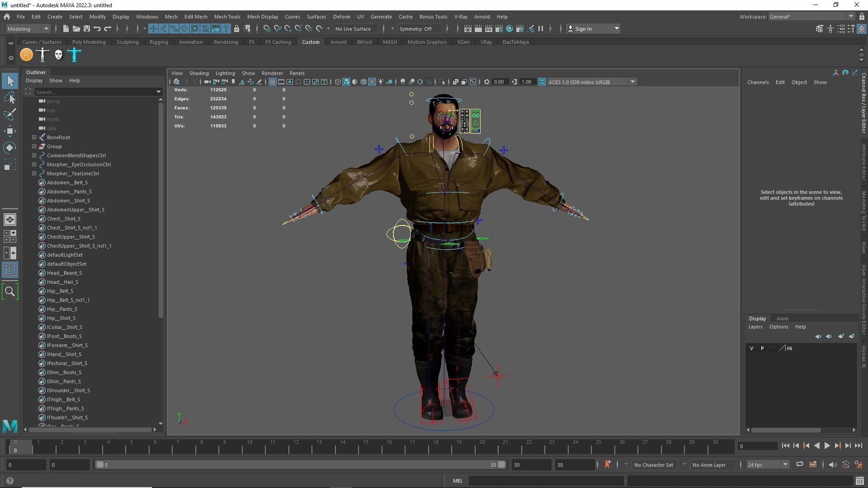This screenshot has width=868, height=488.
Task: Click the orange A shelf icon
Action: click(x=27, y=55)
